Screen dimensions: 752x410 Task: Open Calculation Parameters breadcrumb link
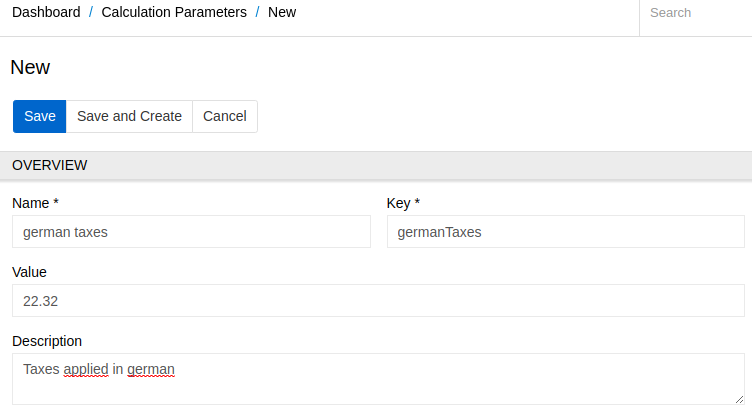point(174,13)
